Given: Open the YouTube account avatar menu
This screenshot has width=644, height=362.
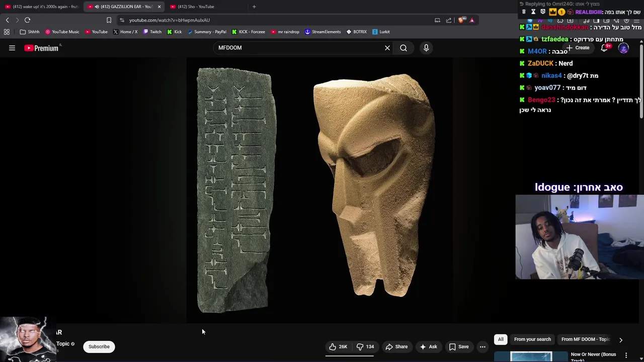Looking at the screenshot, I should pos(623,48).
